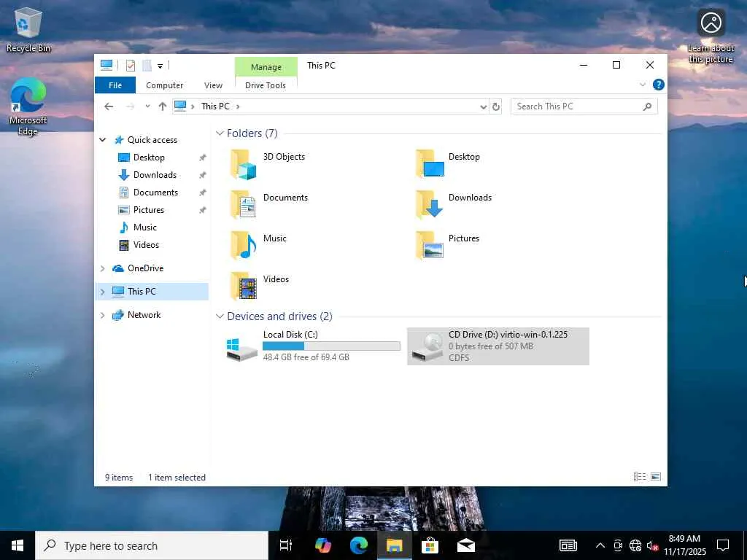The width and height of the screenshot is (747, 560).
Task: Go up one level with Up arrow
Action: [x=163, y=106]
